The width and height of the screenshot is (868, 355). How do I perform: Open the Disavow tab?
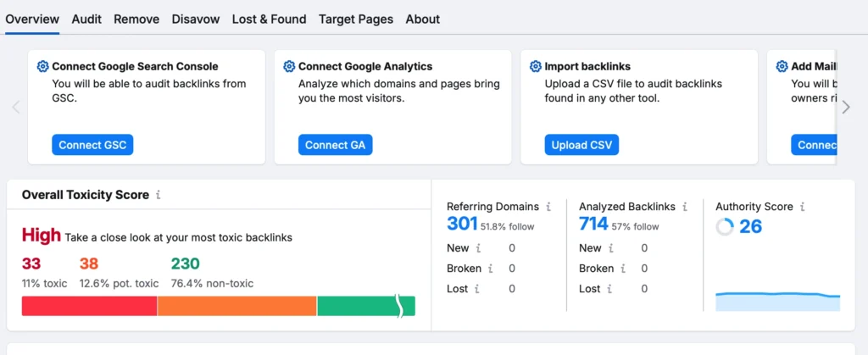click(196, 19)
